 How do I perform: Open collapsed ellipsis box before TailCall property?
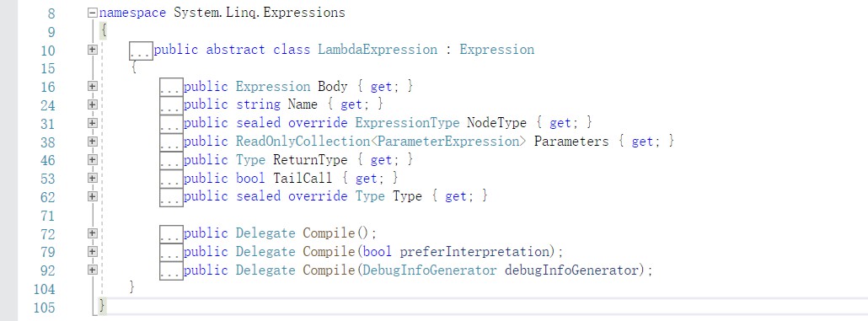[x=171, y=179]
